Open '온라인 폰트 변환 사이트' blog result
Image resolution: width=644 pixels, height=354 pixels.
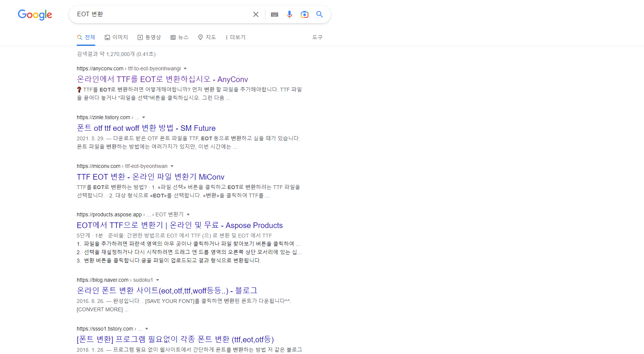tap(167, 291)
